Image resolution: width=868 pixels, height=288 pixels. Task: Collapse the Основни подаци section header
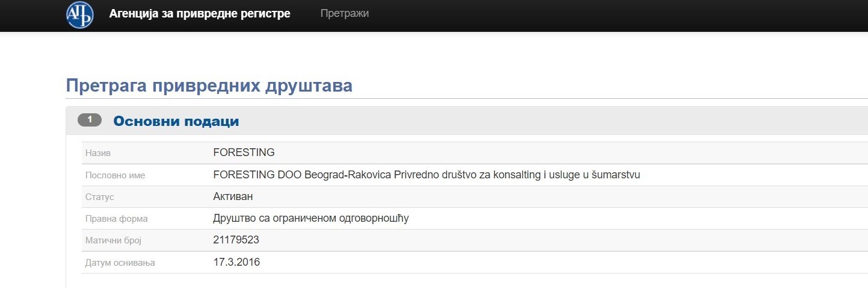point(467,121)
